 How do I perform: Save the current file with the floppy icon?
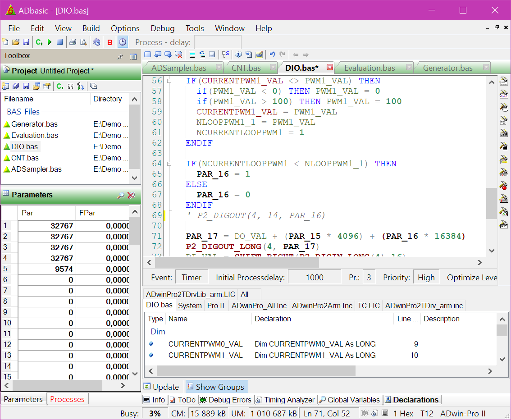click(x=26, y=42)
